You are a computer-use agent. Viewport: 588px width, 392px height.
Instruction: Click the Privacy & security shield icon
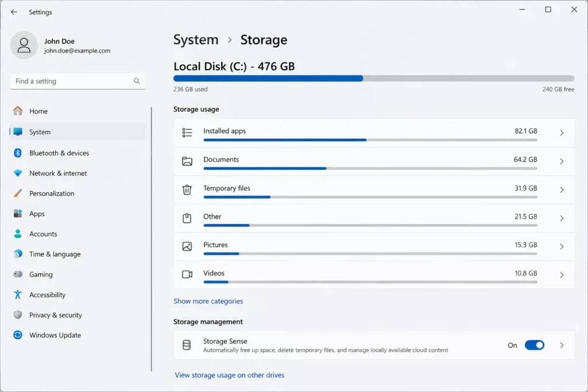[x=18, y=315]
